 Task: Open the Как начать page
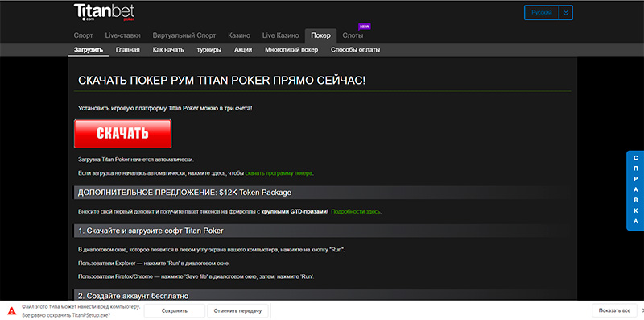click(x=168, y=50)
